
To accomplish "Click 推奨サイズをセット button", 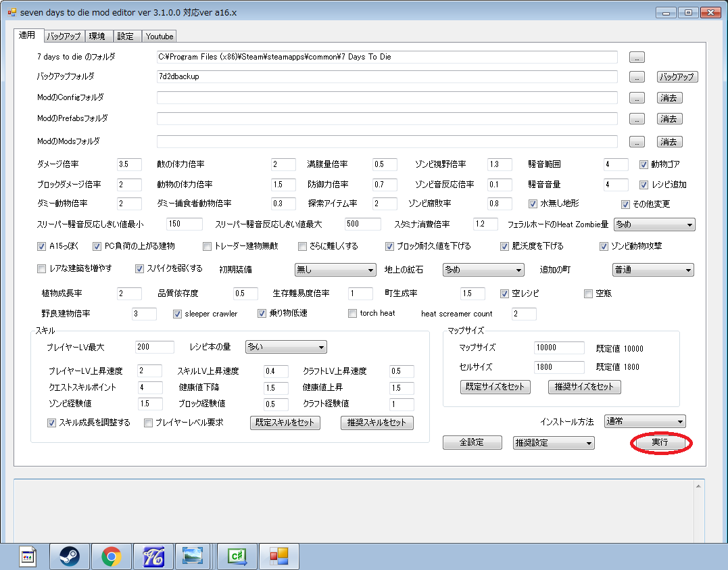I will pyautogui.click(x=584, y=387).
